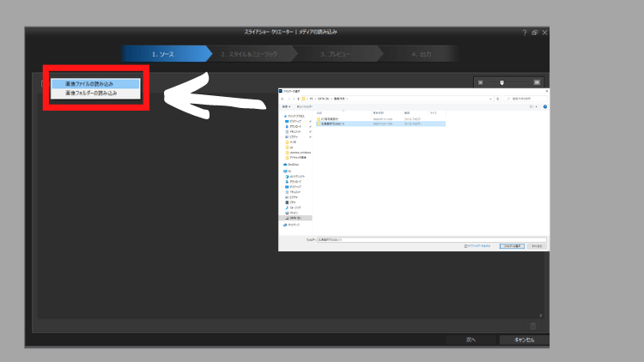Image resolution: width=644 pixels, height=362 pixels.
Task: Click the trash delete icon
Action: tap(533, 325)
